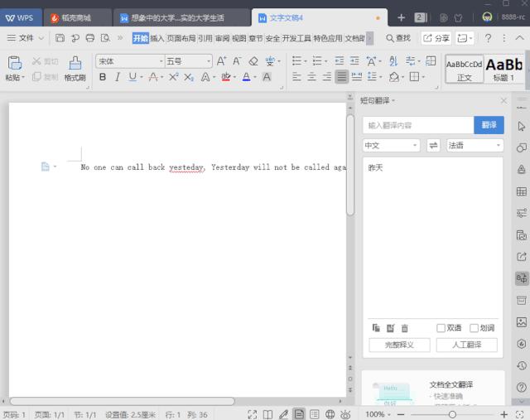This screenshot has height=420, width=530.
Task: Click the print icon in quick toolbar
Action: pyautogui.click(x=90, y=38)
